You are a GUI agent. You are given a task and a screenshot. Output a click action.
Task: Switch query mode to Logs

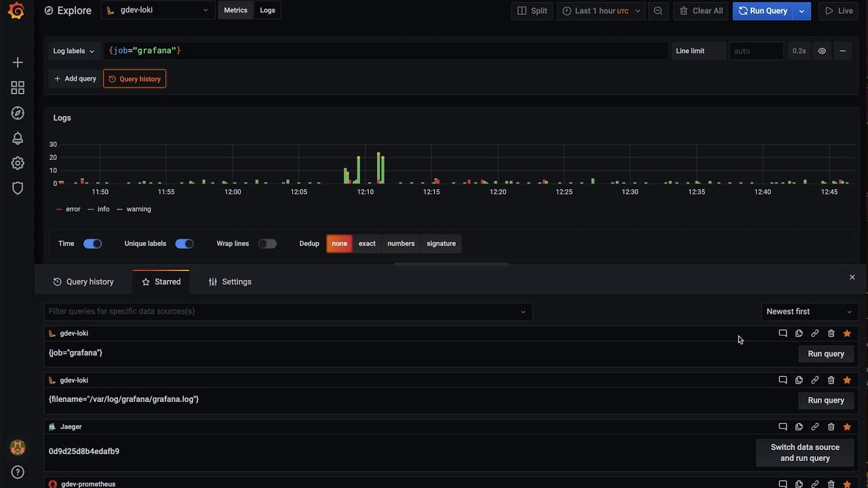point(268,11)
